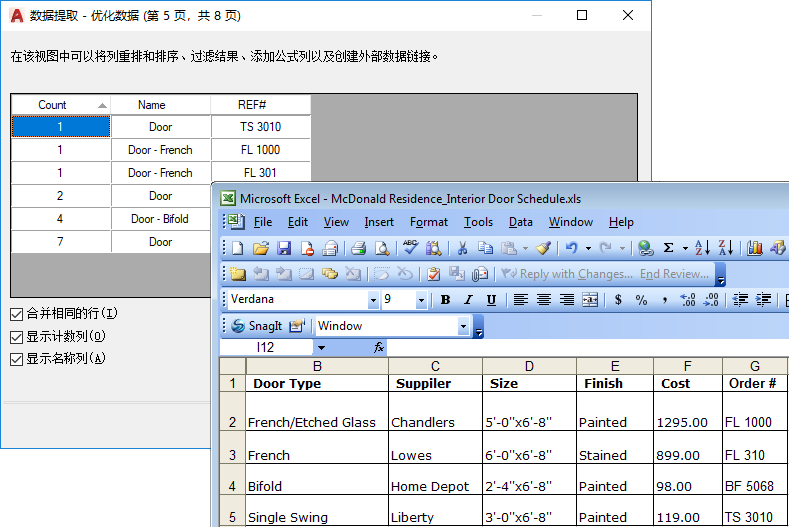
Task: Open the View menu in Excel
Action: pos(336,222)
